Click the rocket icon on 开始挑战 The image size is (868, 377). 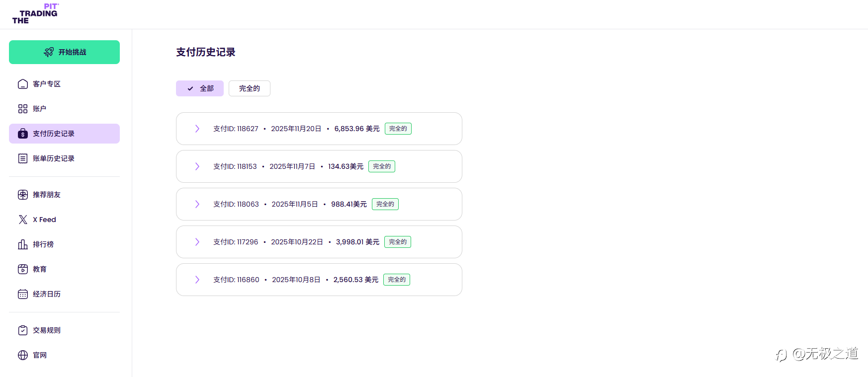pyautogui.click(x=49, y=52)
